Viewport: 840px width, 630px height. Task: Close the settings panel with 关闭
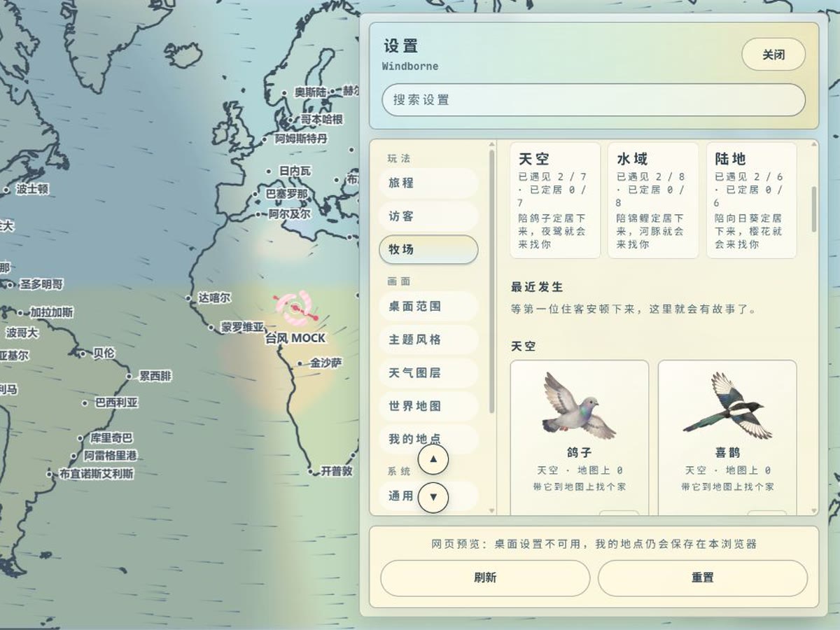(773, 55)
